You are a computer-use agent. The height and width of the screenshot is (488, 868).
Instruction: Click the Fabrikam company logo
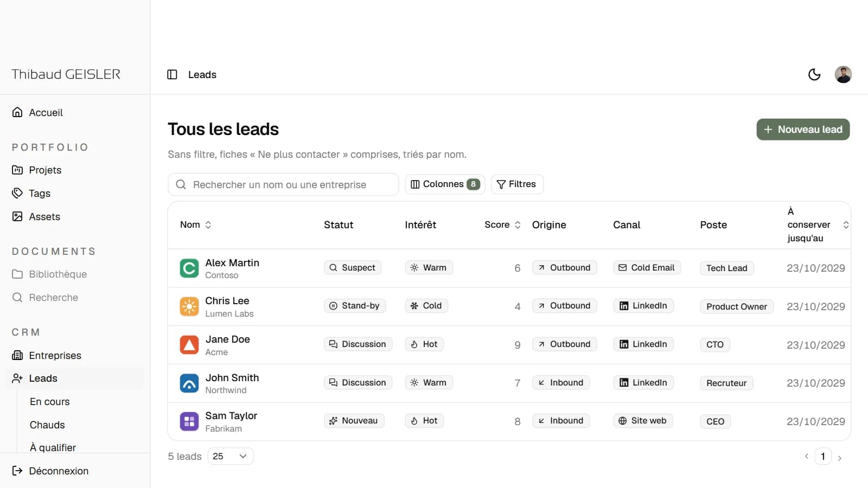[189, 421]
